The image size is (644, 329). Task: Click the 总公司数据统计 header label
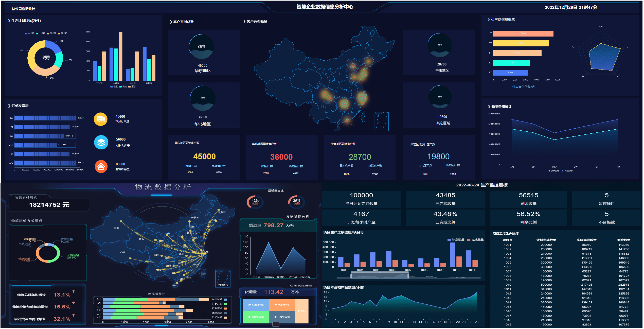(x=23, y=9)
